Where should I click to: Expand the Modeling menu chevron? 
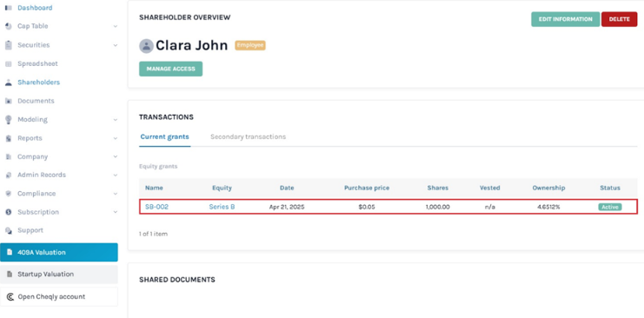[x=116, y=120]
